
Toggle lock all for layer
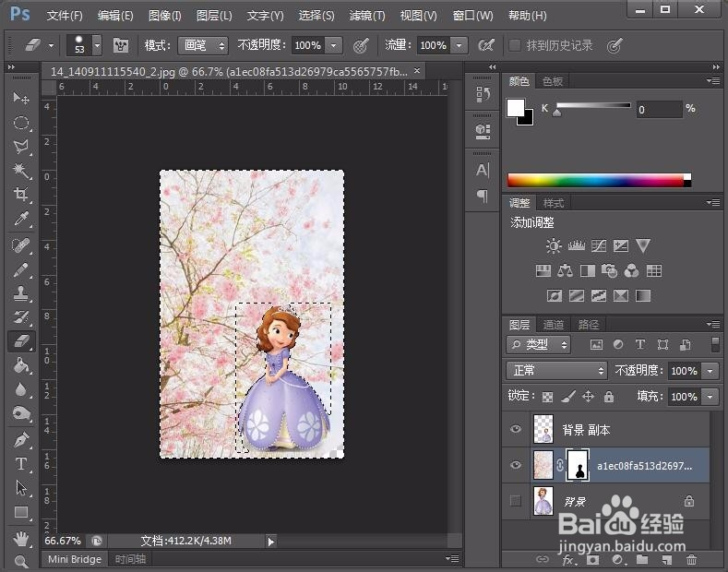tap(609, 397)
